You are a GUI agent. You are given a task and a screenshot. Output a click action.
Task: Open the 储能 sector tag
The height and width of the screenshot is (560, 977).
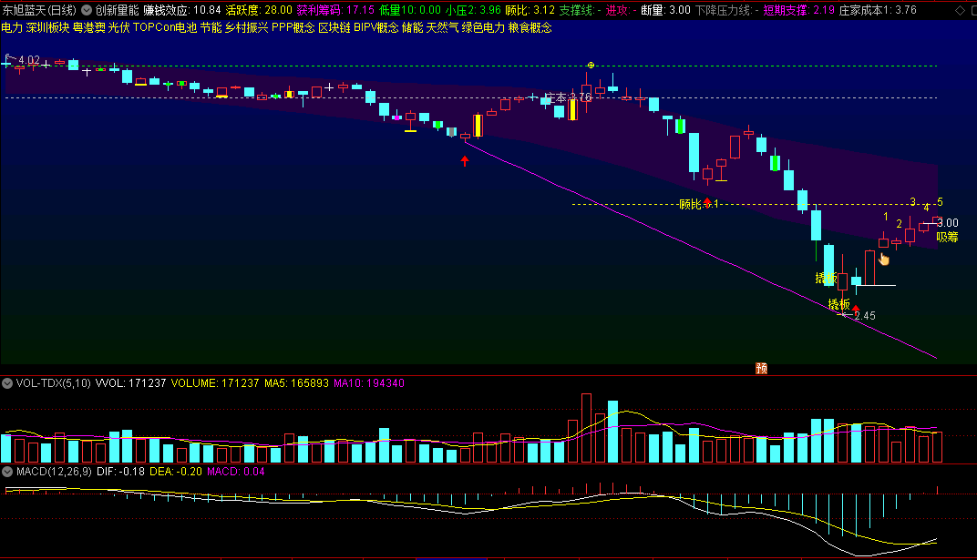(412, 27)
